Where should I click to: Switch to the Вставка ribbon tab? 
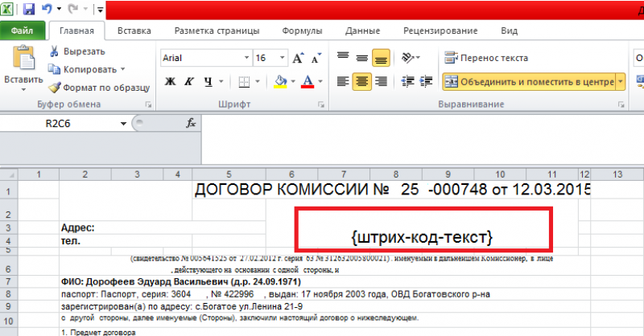coord(134,31)
